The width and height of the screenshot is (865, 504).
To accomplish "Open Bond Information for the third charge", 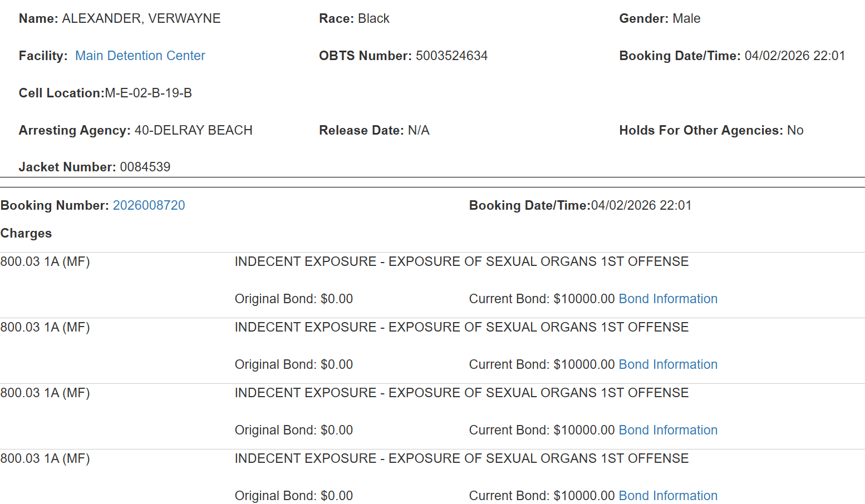I will tap(667, 429).
